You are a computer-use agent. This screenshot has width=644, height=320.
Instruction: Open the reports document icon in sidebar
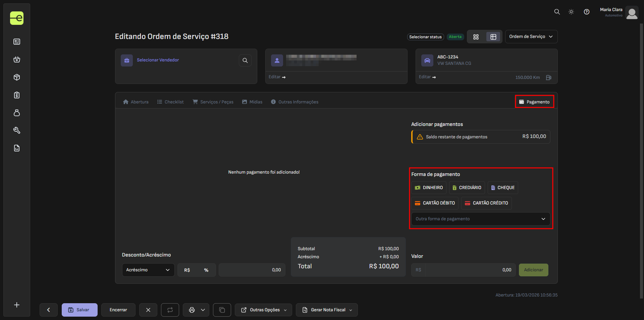pyautogui.click(x=17, y=148)
